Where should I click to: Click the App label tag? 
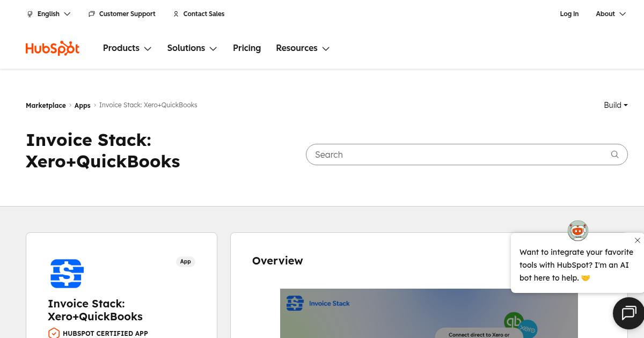click(x=186, y=262)
